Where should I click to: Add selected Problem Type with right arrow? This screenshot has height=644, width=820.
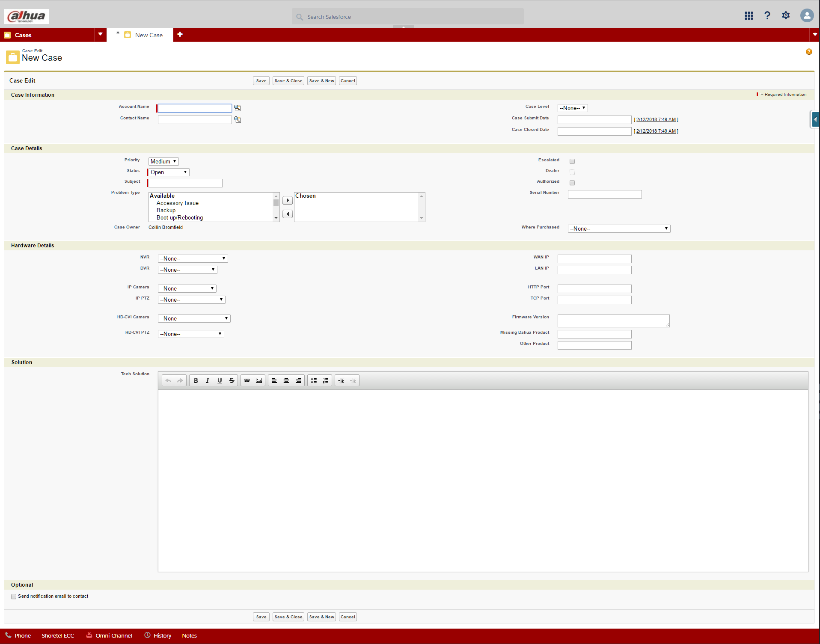pyautogui.click(x=288, y=200)
